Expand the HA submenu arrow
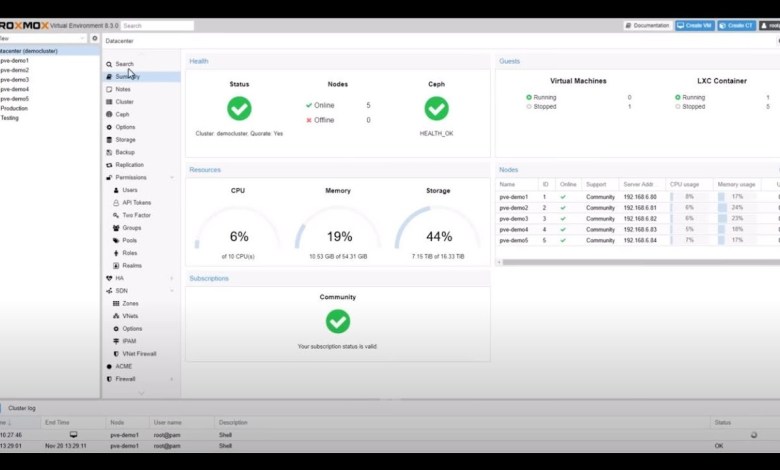The image size is (780, 470). click(x=172, y=279)
